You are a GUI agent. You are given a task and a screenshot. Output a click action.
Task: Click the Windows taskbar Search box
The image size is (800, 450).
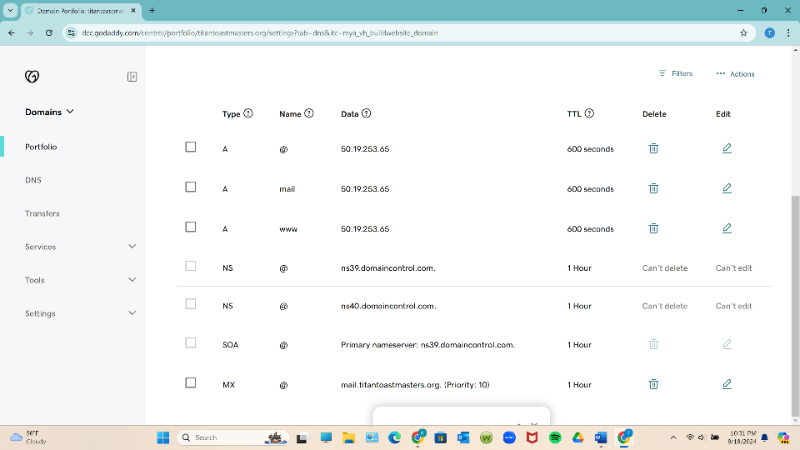point(233,438)
